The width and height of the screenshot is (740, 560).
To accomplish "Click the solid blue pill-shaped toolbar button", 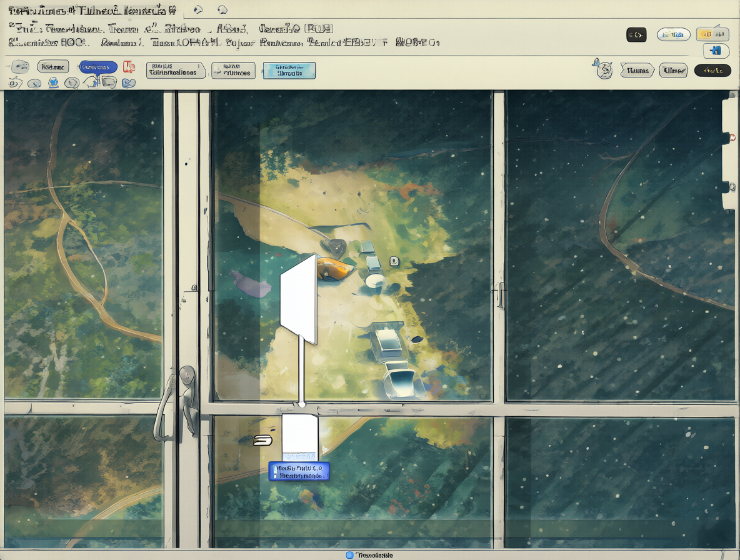I will pyautogui.click(x=98, y=67).
